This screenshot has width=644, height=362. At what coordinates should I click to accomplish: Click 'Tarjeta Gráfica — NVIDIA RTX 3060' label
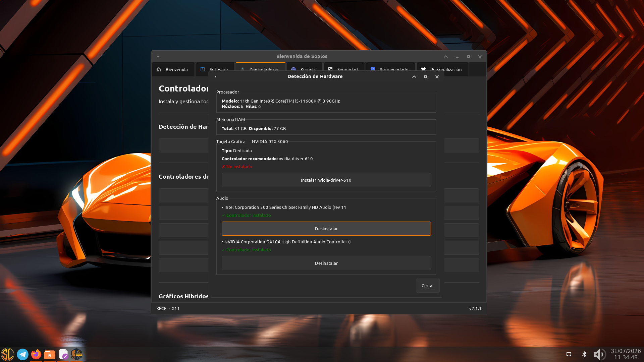(x=252, y=142)
